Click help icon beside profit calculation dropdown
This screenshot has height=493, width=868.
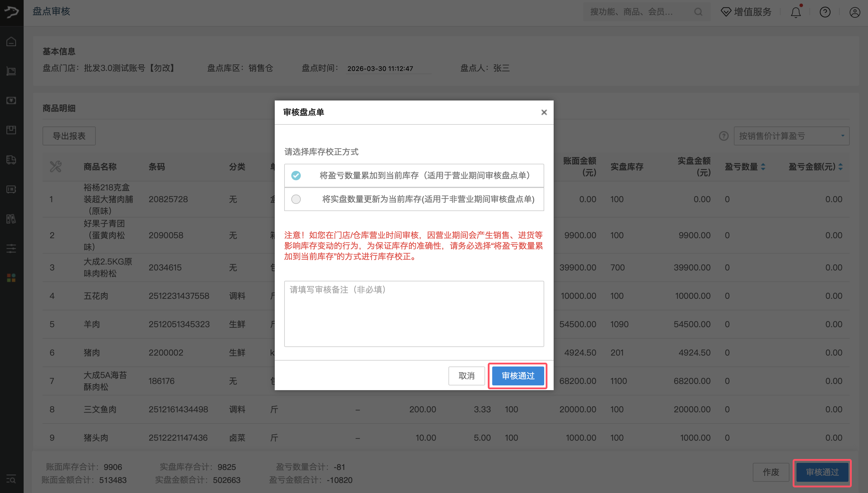(x=724, y=136)
